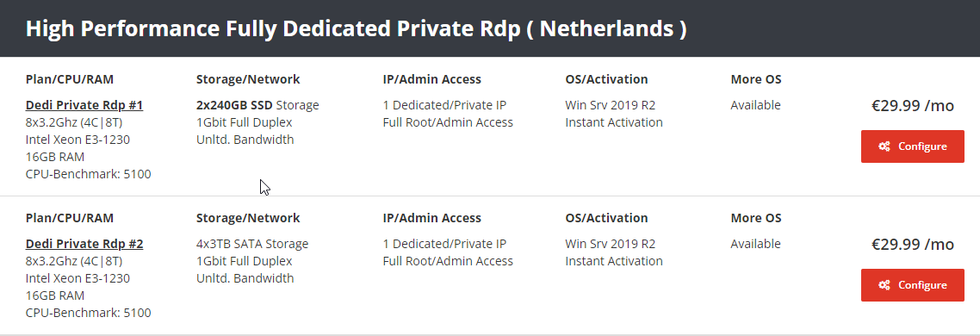
Task: Click second plan's Intel Xeon E3-1230 text
Action: (x=78, y=278)
